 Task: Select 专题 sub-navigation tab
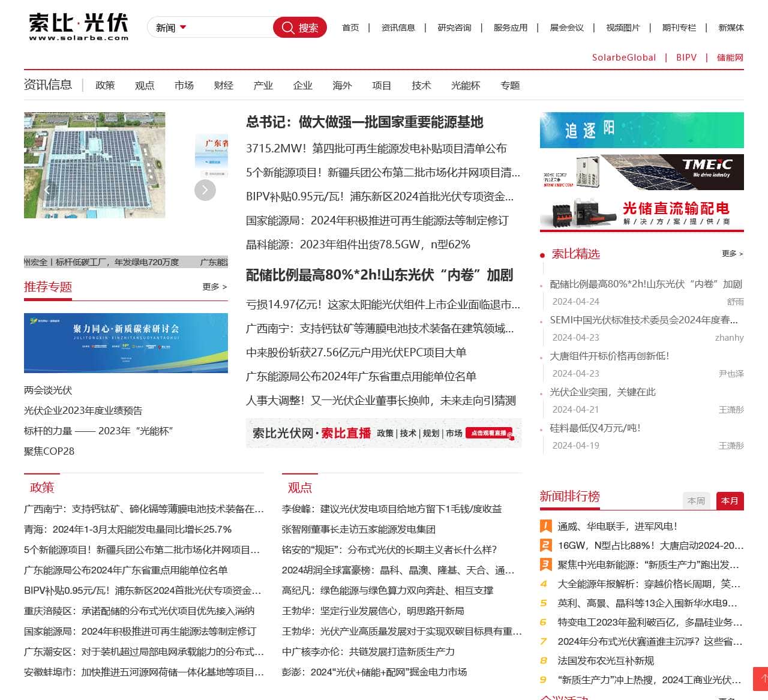tap(510, 85)
